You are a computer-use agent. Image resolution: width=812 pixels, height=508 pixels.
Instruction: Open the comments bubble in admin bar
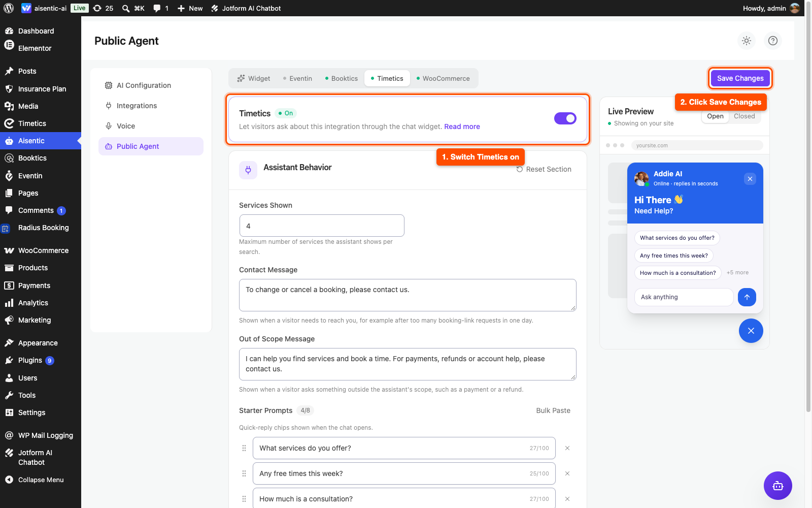pyautogui.click(x=160, y=8)
